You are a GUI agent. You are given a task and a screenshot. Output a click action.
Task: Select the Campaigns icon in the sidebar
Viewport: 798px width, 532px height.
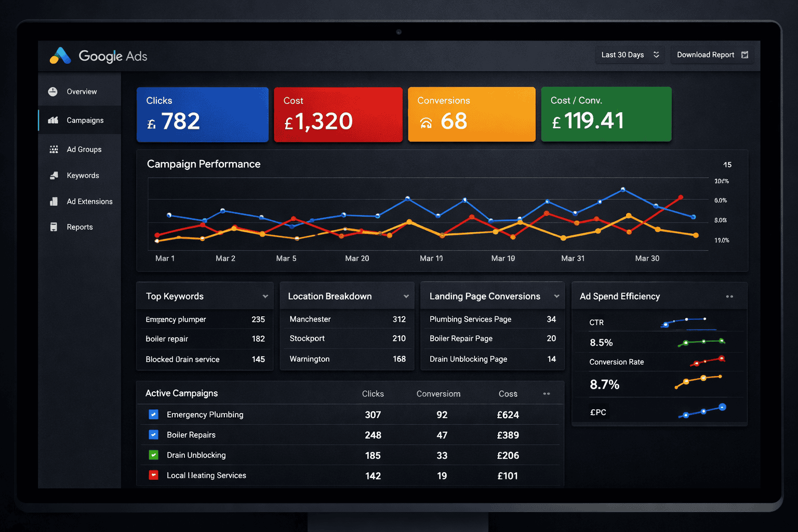pos(54,120)
